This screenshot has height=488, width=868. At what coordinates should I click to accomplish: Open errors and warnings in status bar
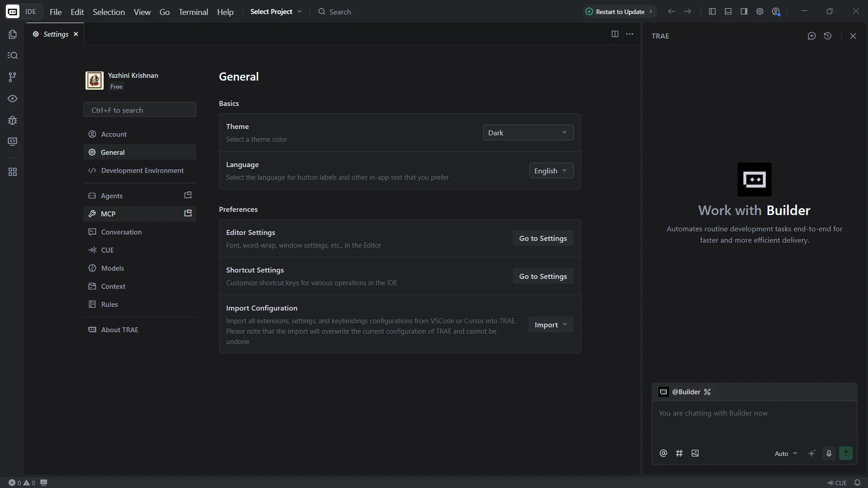click(22, 483)
